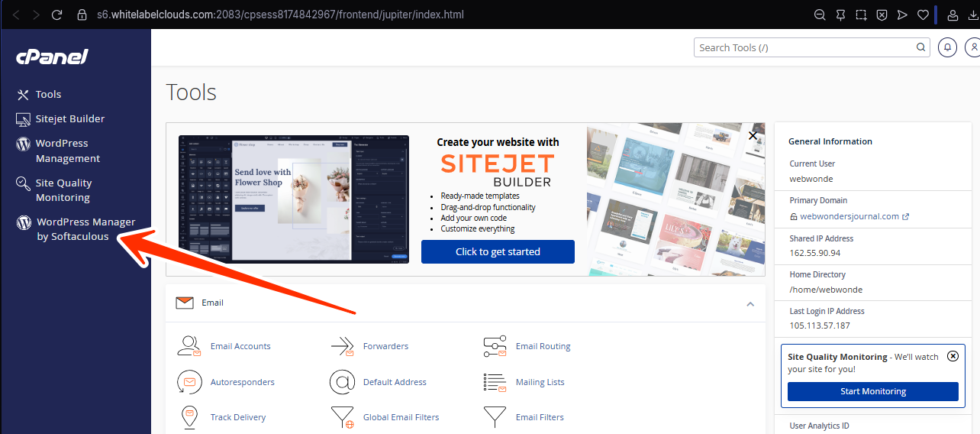Click the Softaculous WordPress icon in sidebar
The image size is (980, 434).
(x=24, y=222)
